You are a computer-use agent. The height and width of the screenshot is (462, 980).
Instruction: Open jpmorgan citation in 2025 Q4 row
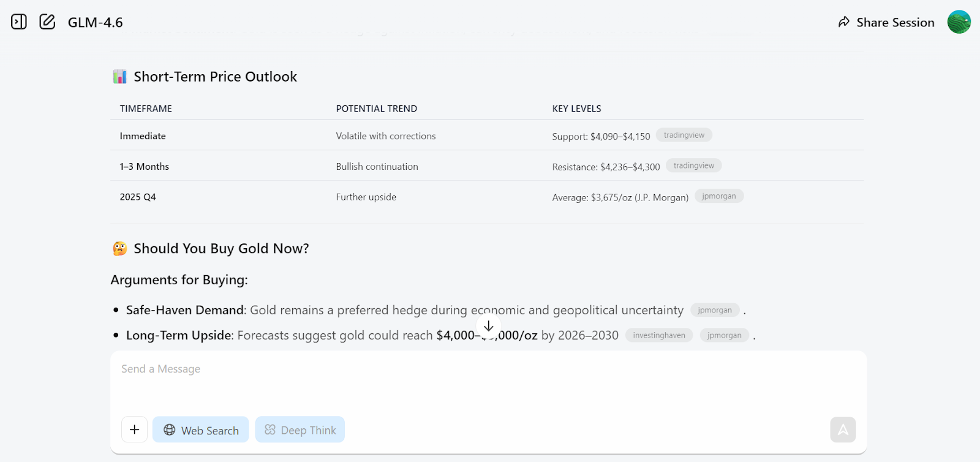pos(718,196)
